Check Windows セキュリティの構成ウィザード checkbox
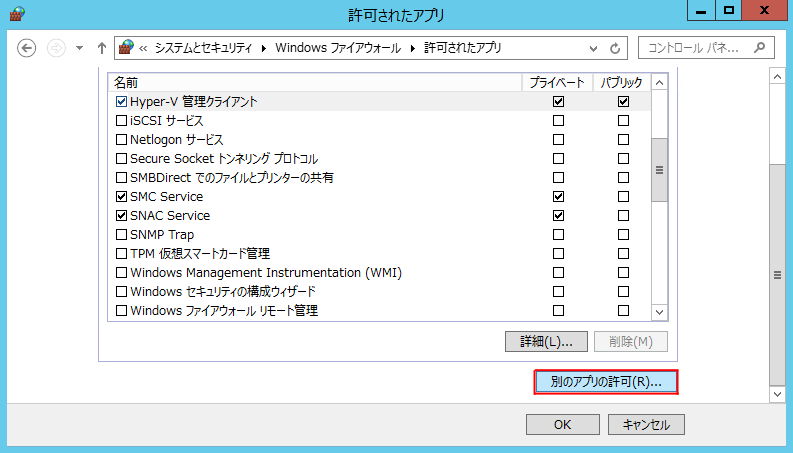 pyautogui.click(x=121, y=292)
